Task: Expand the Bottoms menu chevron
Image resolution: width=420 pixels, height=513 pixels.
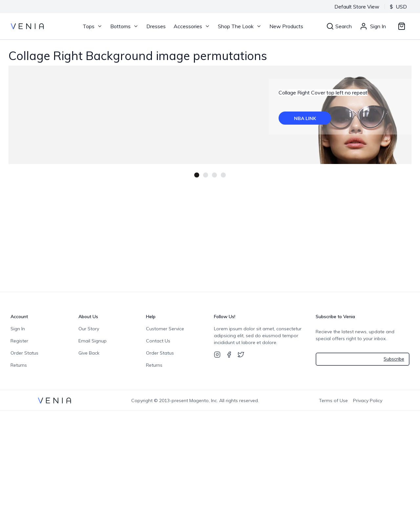Action: click(136, 26)
